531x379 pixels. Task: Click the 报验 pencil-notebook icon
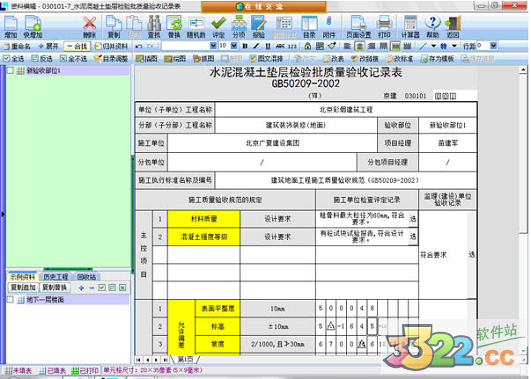pyautogui.click(x=259, y=27)
